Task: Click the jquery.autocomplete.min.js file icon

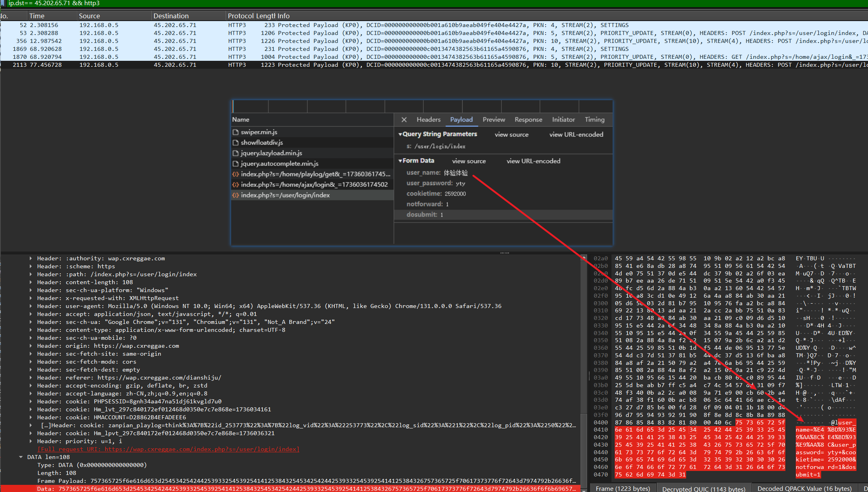Action: [x=235, y=164]
